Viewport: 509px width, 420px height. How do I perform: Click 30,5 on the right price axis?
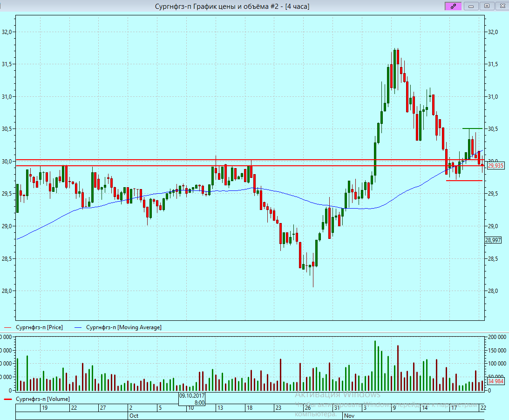click(x=493, y=129)
